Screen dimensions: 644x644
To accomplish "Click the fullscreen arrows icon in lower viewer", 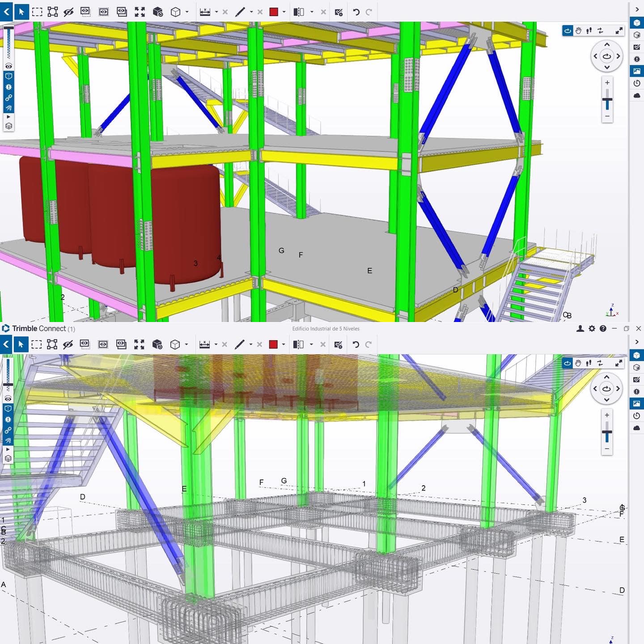I will [x=619, y=363].
